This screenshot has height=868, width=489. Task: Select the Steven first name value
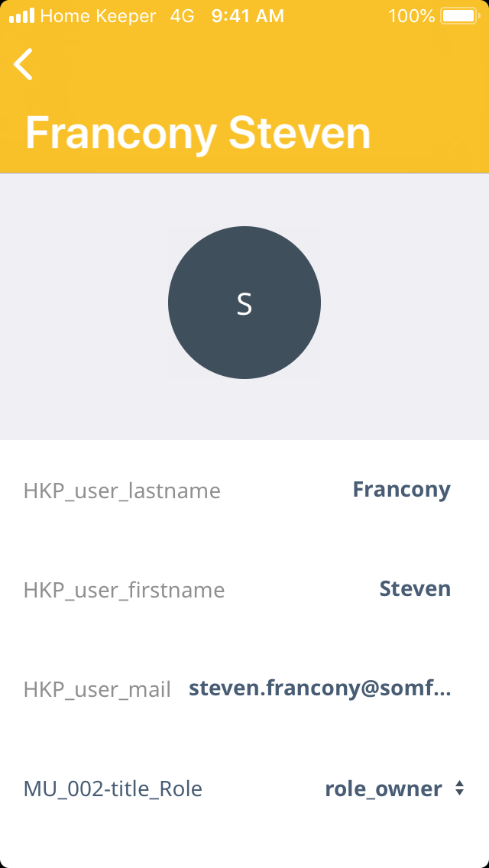pyautogui.click(x=415, y=589)
